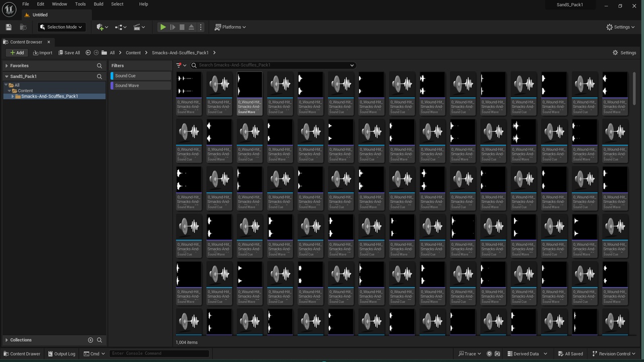Click the Content breadcrumb
644x362 pixels.
click(x=133, y=53)
